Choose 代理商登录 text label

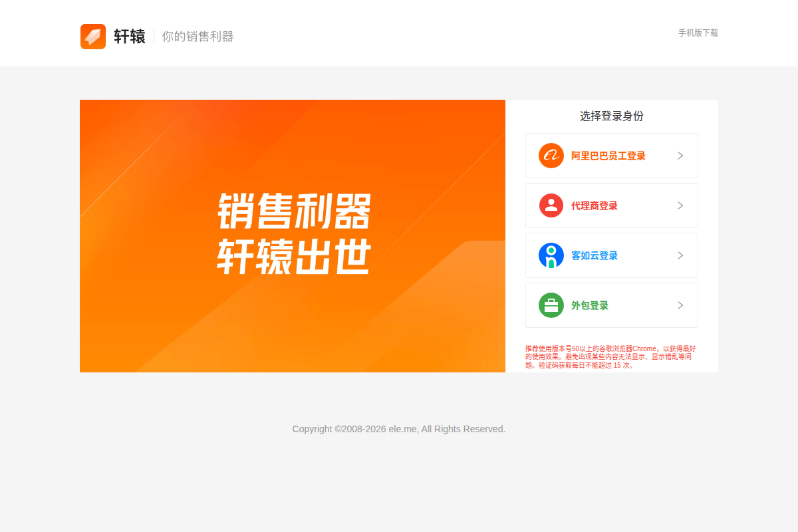click(595, 205)
